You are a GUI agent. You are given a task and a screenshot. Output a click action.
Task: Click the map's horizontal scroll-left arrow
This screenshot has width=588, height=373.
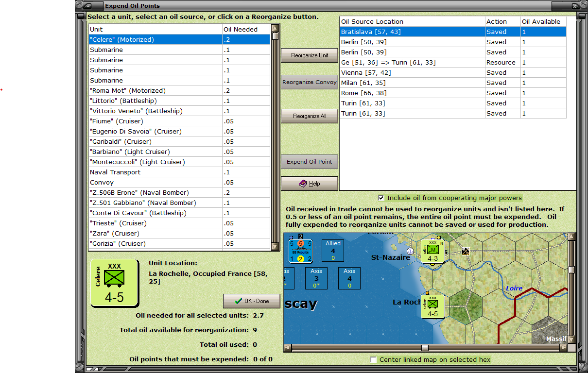(288, 348)
